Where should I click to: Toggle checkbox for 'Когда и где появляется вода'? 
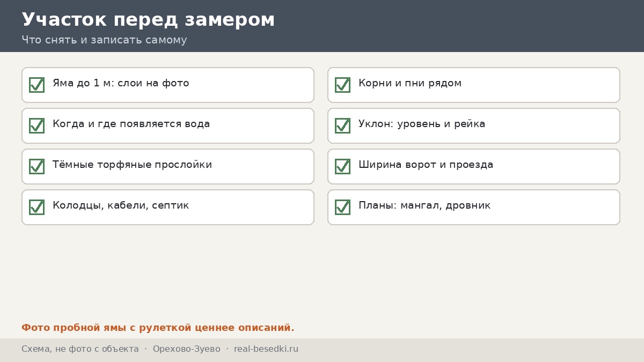click(36, 125)
